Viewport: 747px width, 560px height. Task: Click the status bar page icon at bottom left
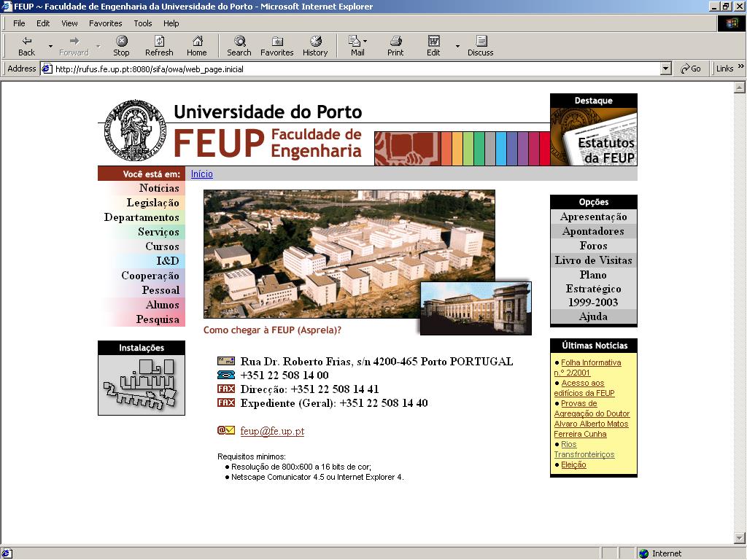7,553
